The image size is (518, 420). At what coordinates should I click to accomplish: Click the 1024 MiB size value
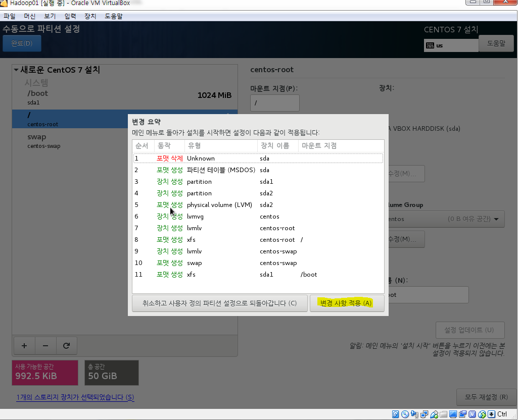point(214,95)
